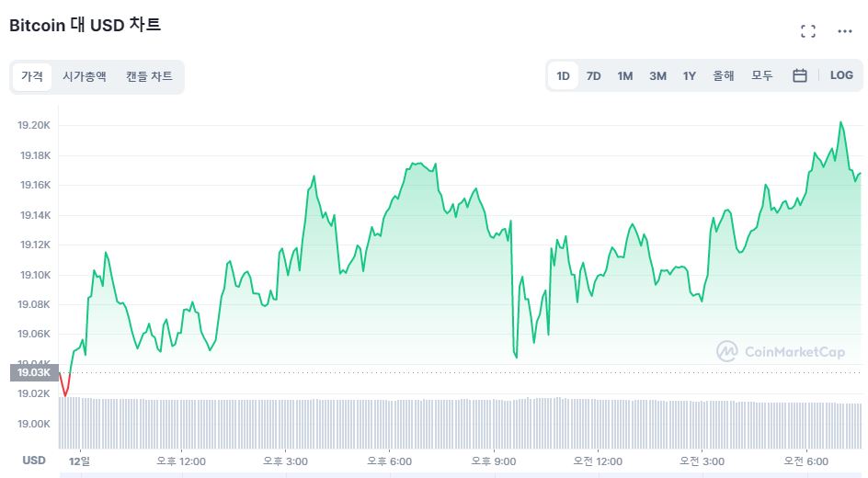Toggle the LOG scale button
868x478 pixels.
841,75
